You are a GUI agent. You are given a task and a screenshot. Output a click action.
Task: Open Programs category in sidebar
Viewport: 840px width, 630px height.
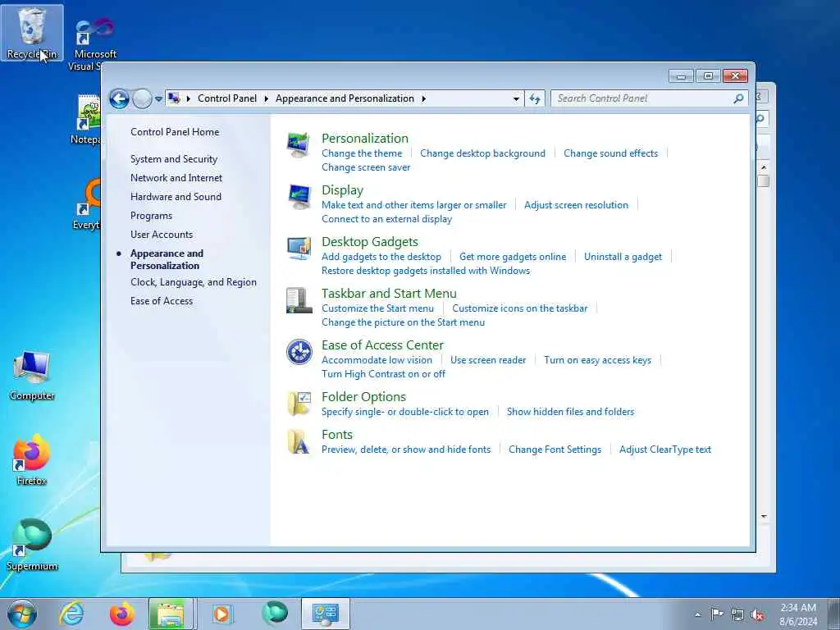(x=152, y=216)
